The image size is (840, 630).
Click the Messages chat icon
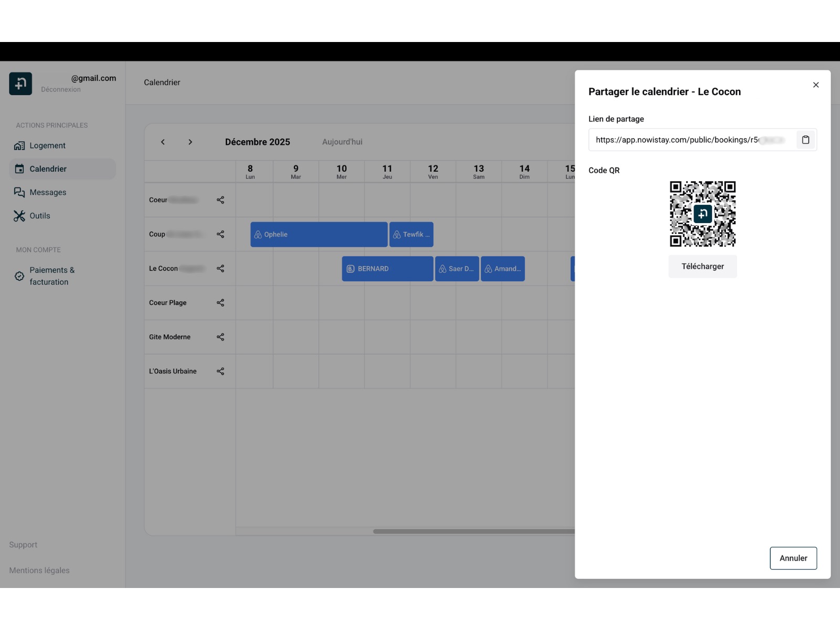coord(19,192)
